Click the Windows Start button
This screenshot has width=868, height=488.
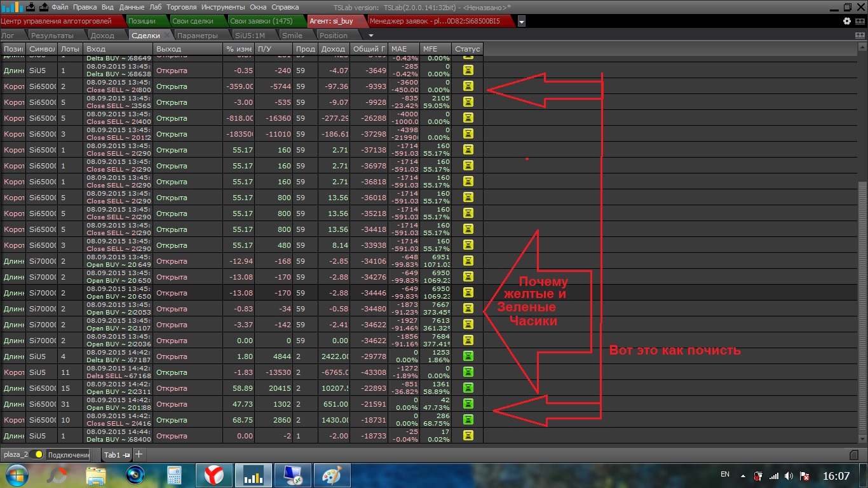pos(17,475)
